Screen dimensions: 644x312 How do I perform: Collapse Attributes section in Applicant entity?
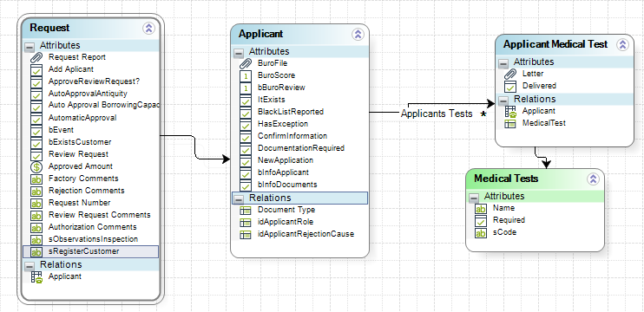click(239, 53)
